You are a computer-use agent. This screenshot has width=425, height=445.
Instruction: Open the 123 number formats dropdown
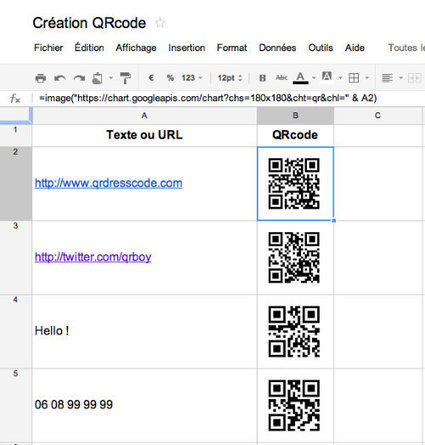tap(192, 78)
